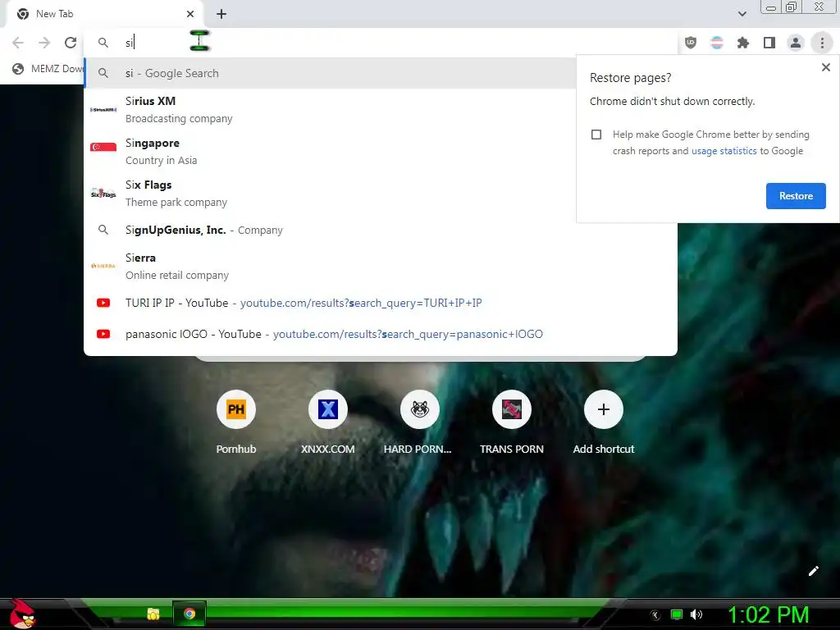The width and height of the screenshot is (840, 630).
Task: Expand the tab search chevron
Action: [742, 14]
